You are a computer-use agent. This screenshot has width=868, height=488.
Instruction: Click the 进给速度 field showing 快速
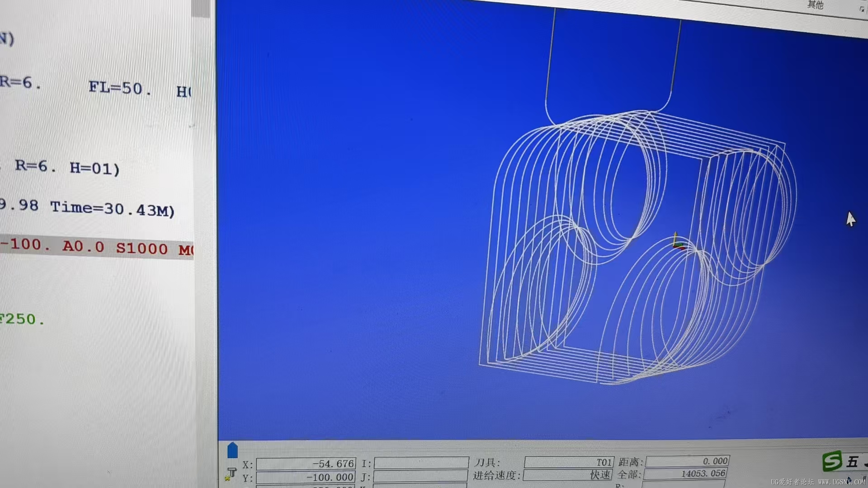tap(568, 475)
